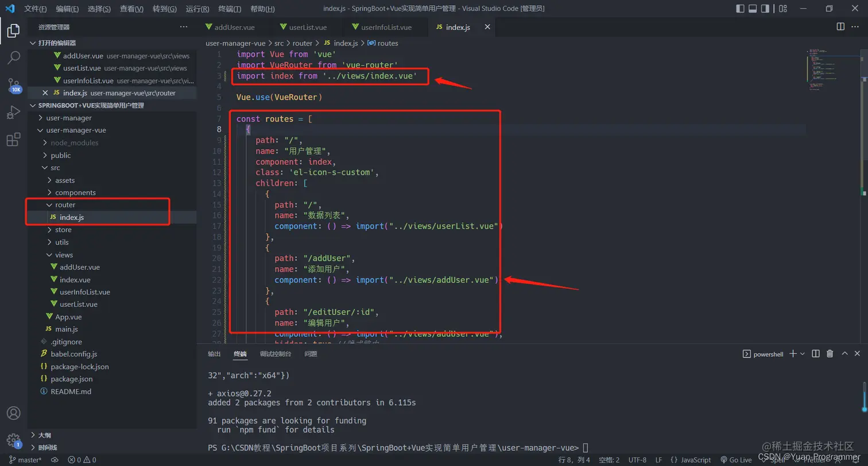
Task: Open the 终端(T) menu
Action: click(x=230, y=9)
